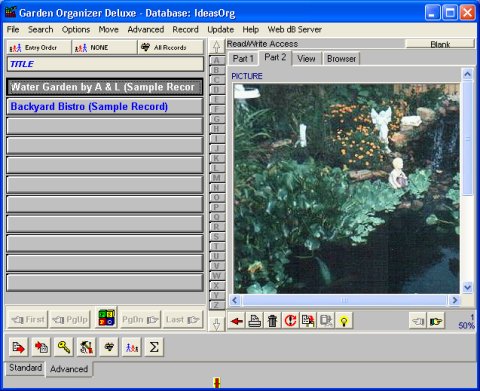The height and width of the screenshot is (391, 480).
Task: Click the Last page button
Action: [x=183, y=320]
